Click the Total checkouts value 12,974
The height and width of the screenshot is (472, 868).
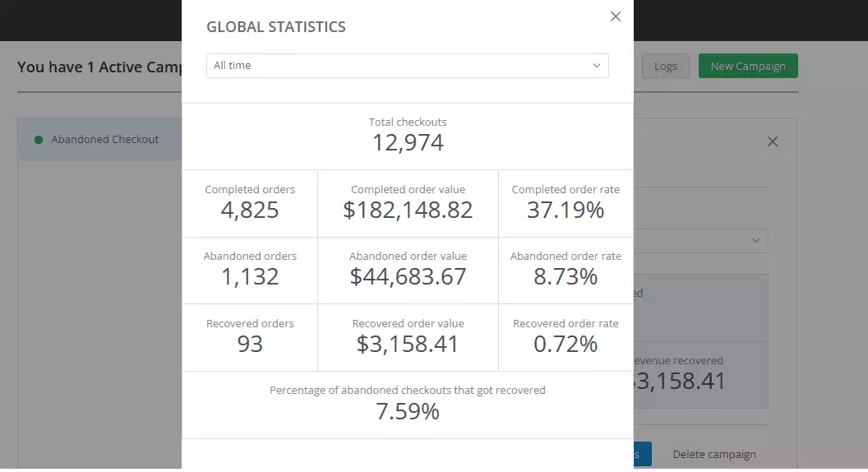[408, 143]
